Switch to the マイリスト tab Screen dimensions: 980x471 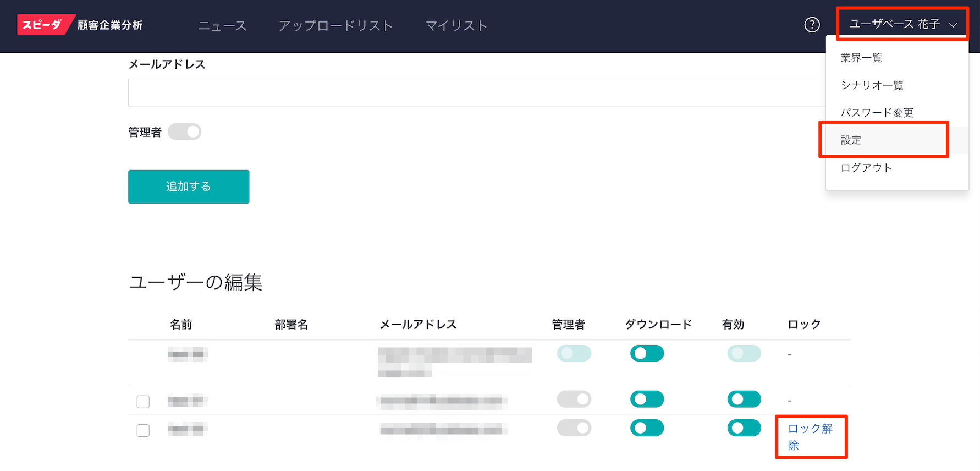456,26
